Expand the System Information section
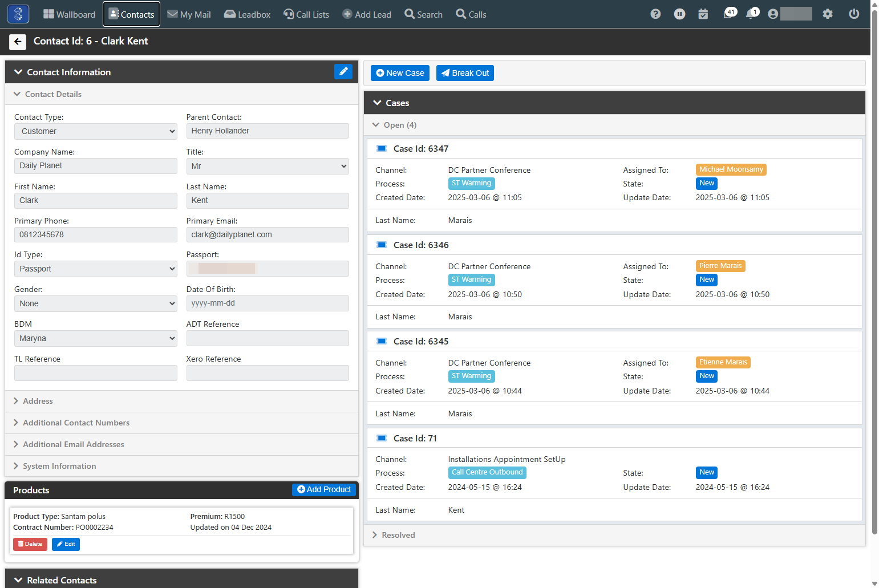The image size is (879, 588). click(181, 466)
